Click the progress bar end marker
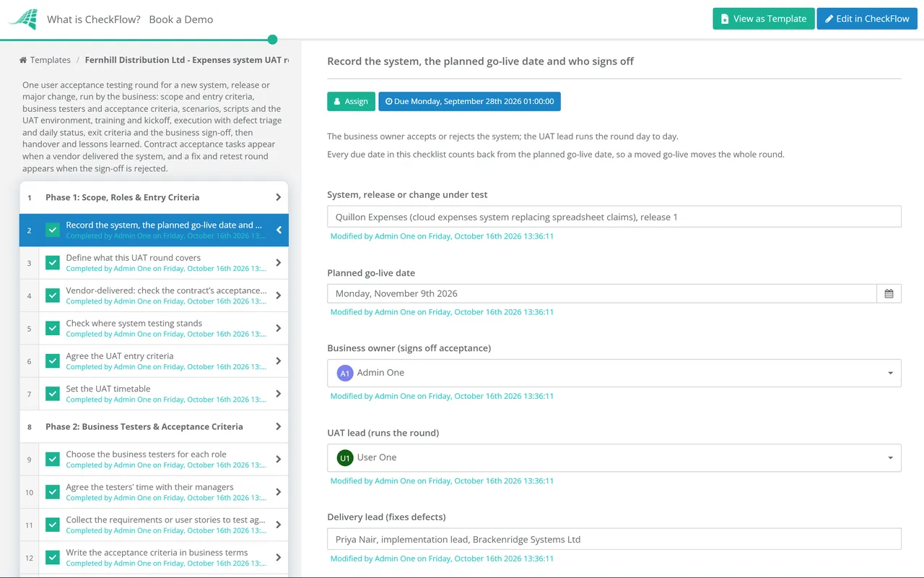Image resolution: width=924 pixels, height=578 pixels. [272, 40]
